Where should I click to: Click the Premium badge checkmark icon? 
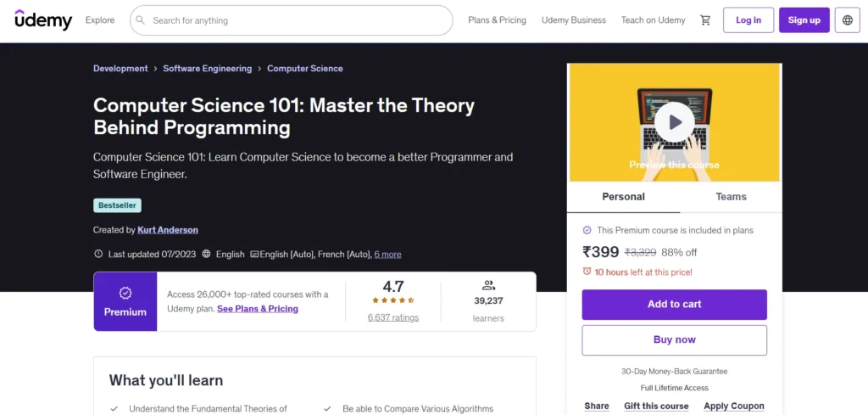(125, 293)
